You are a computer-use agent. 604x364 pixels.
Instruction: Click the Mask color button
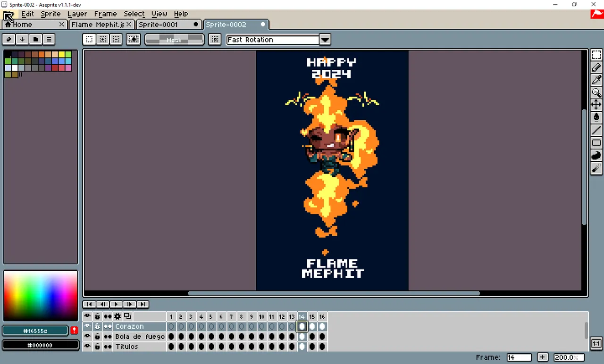click(x=174, y=40)
